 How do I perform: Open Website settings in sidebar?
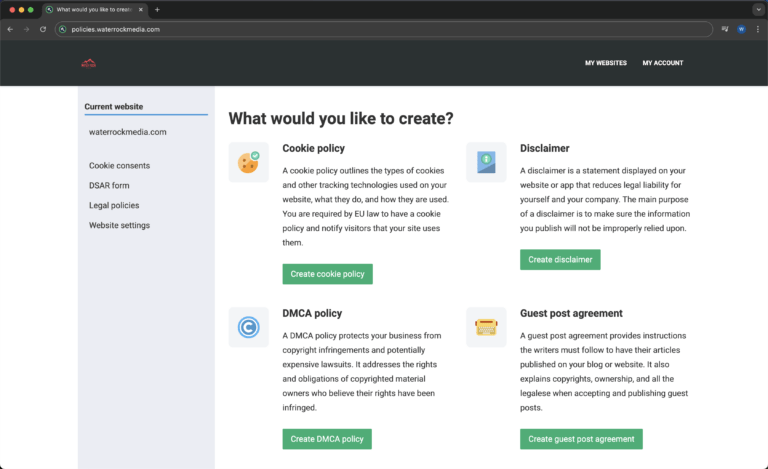click(120, 225)
